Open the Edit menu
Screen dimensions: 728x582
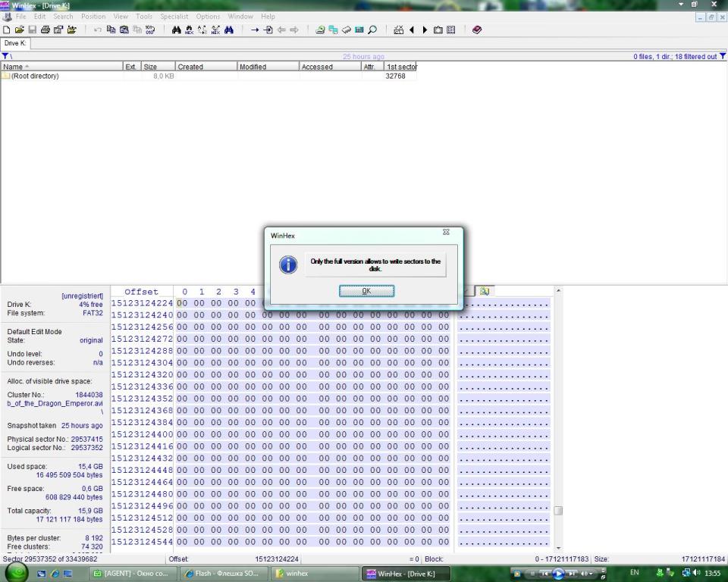39,16
